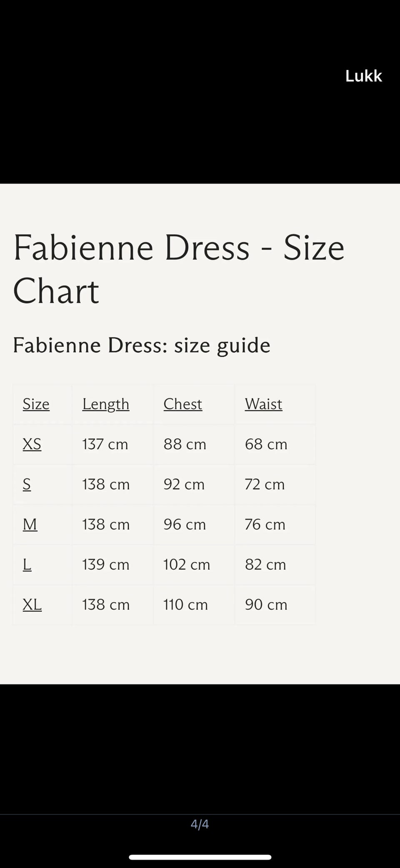400x868 pixels.
Task: Click the 102 cm chest cell
Action: pyautogui.click(x=187, y=564)
